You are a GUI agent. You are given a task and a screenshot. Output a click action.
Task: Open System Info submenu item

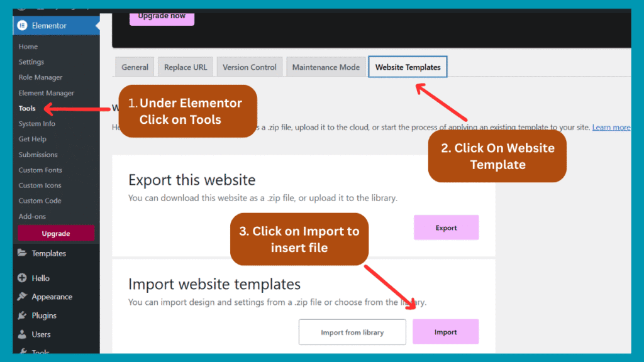coord(36,124)
